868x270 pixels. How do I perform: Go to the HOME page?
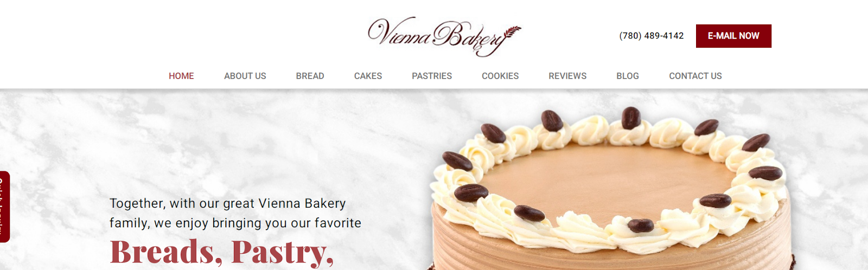pyautogui.click(x=181, y=76)
